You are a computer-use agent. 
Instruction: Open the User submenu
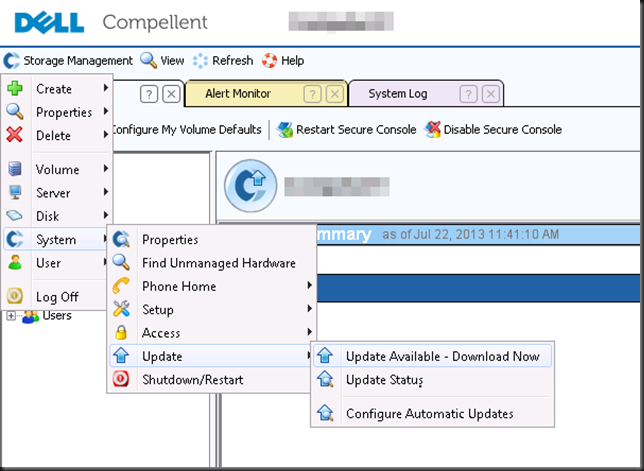[x=56, y=263]
